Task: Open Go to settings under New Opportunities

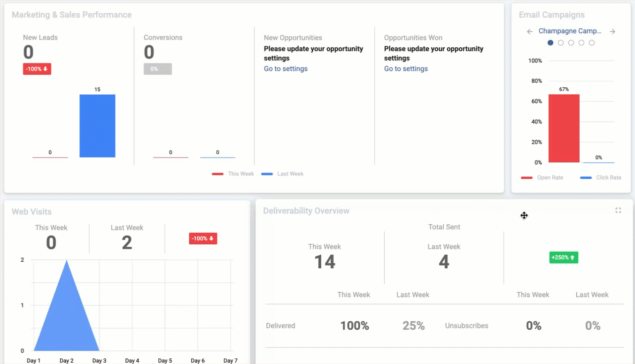Action: [286, 68]
